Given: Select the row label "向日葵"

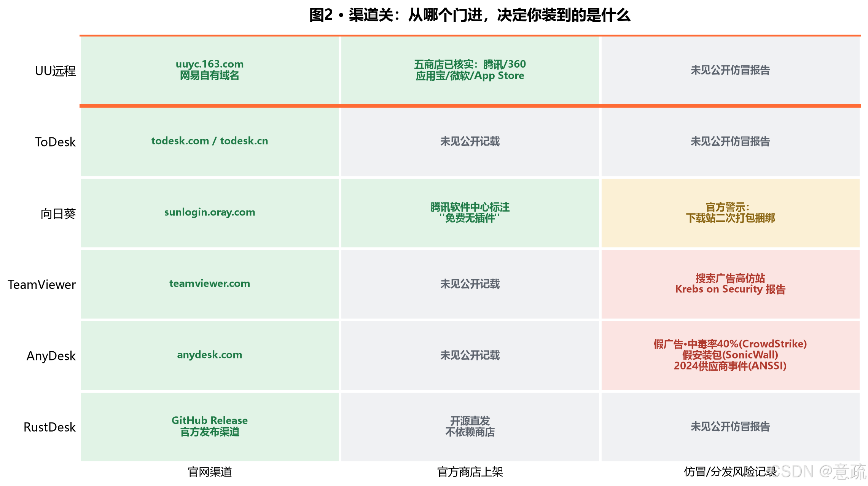Looking at the screenshot, I should click(58, 214).
